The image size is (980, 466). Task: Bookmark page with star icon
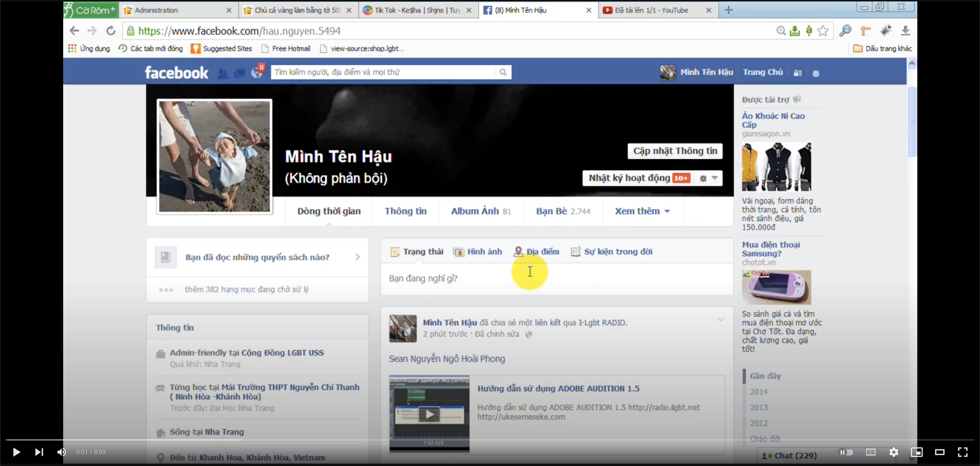pyautogui.click(x=823, y=31)
